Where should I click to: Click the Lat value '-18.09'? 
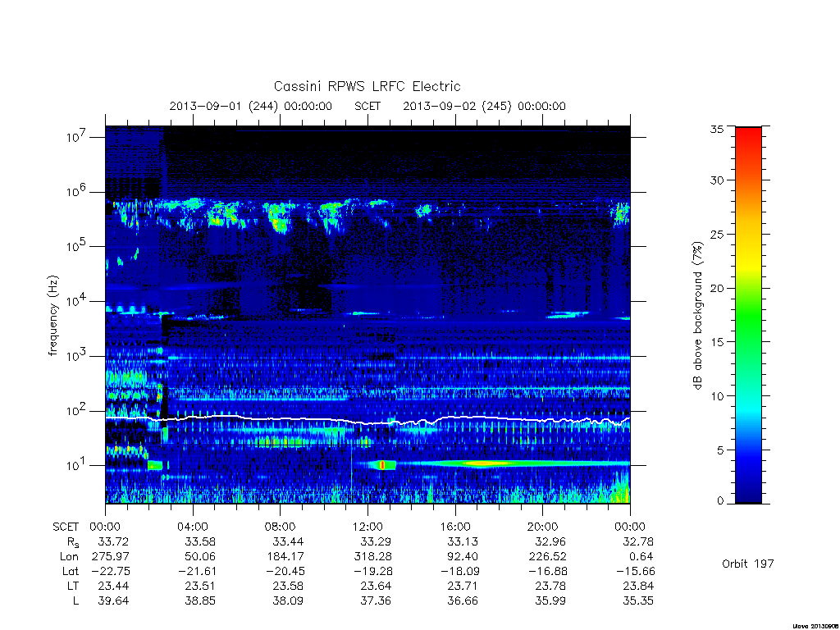[x=459, y=572]
